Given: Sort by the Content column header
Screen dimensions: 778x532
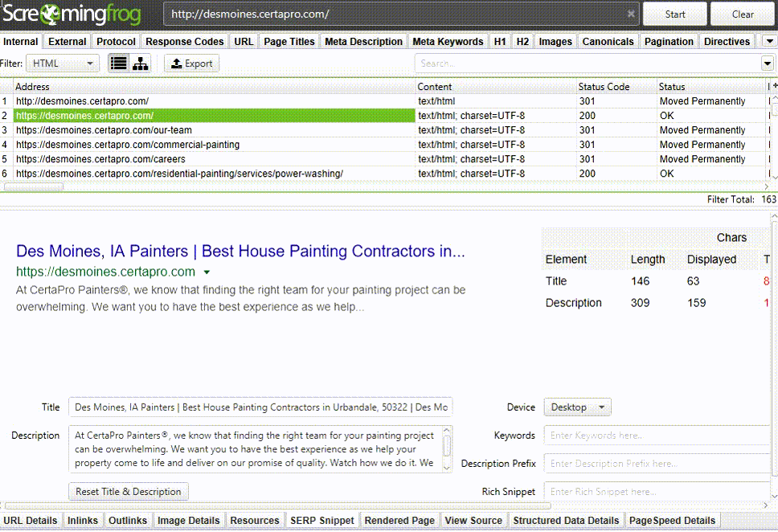Looking at the screenshot, I should [496, 86].
